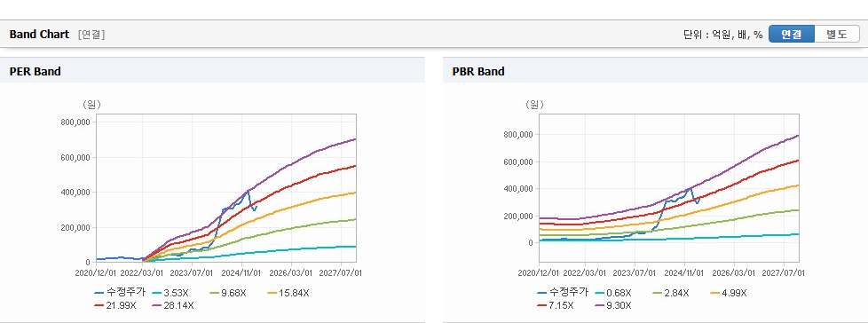Toggle the 21.99X legend entry
The height and width of the screenshot is (323, 868).
(x=114, y=305)
